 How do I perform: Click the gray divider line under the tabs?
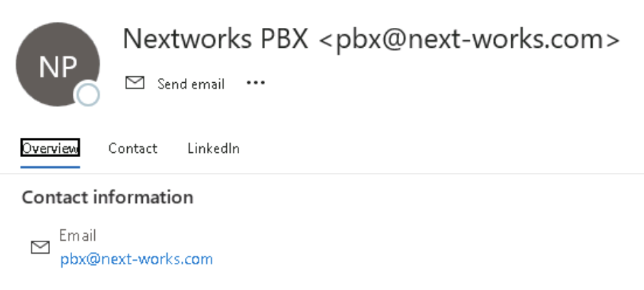[x=322, y=174]
